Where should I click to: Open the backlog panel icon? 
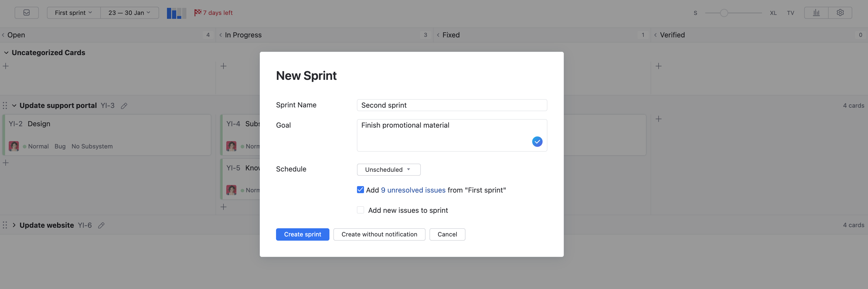tap(27, 12)
